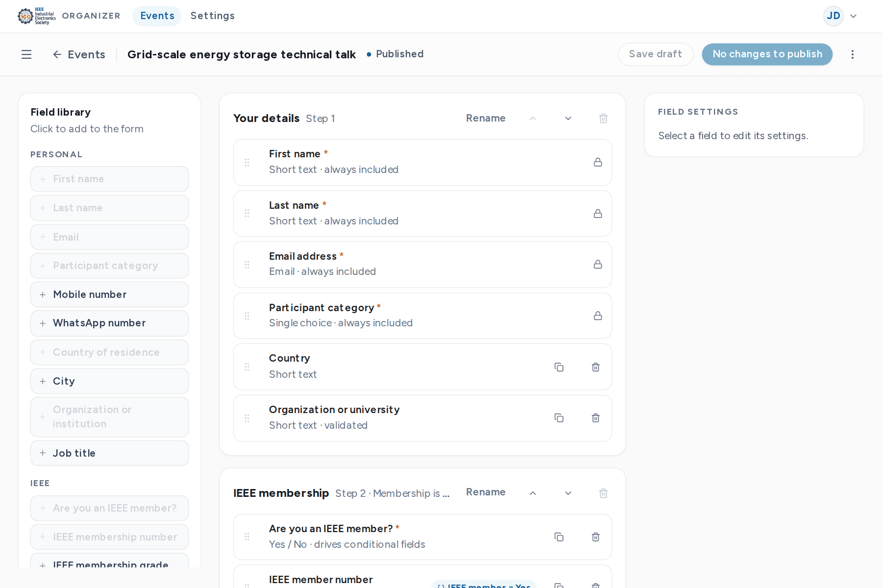The height and width of the screenshot is (588, 882).
Task: Add Job title field to form
Action: click(109, 453)
